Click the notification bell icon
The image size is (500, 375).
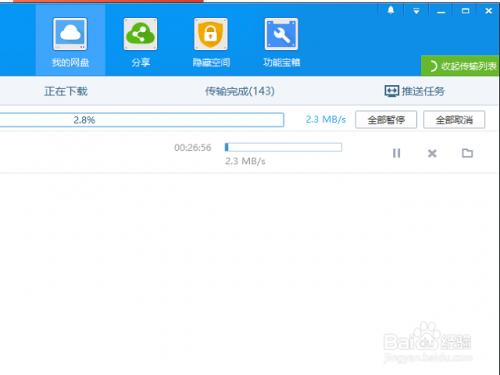(x=391, y=11)
